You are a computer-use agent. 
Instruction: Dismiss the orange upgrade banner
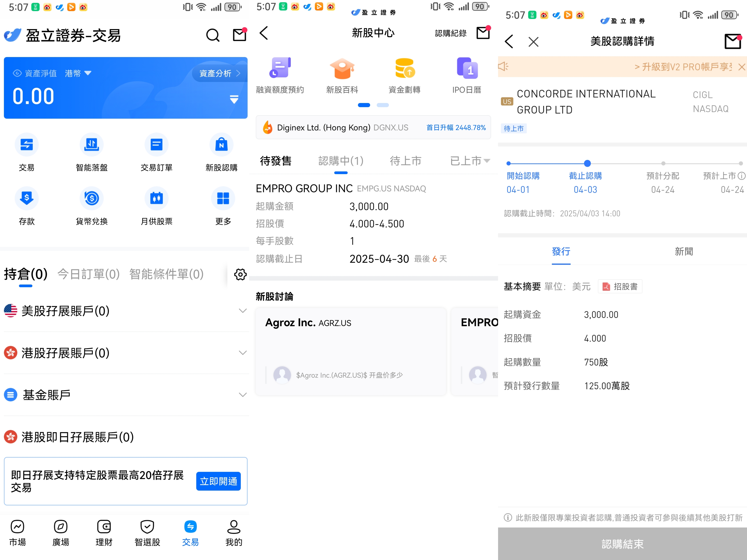pyautogui.click(x=741, y=67)
